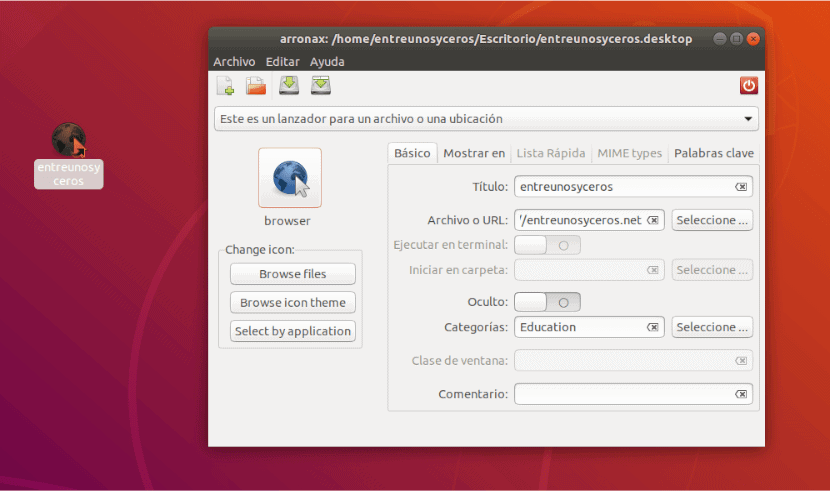This screenshot has width=830, height=491.
Task: Close the Arronax window
Action: pyautogui.click(x=753, y=39)
